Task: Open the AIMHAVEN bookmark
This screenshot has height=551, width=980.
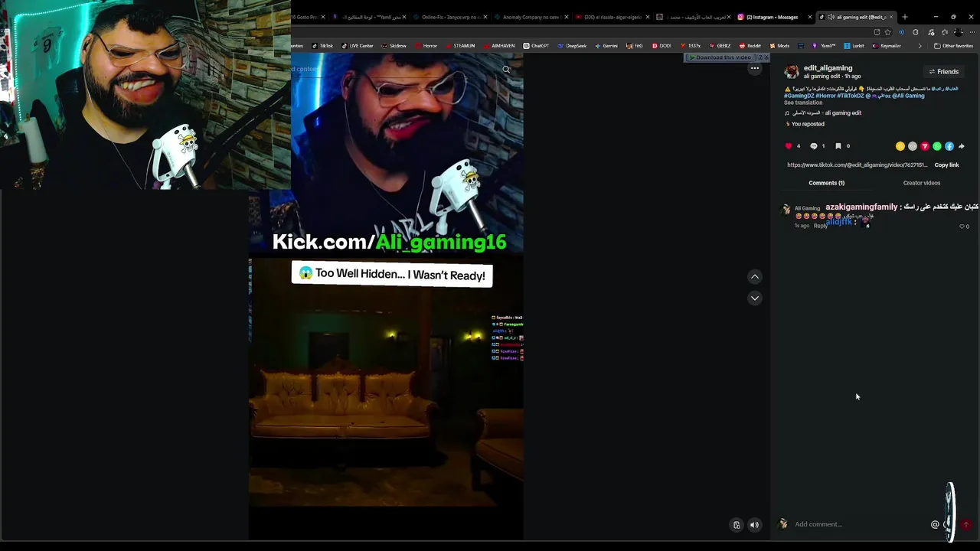Action: coord(498,46)
